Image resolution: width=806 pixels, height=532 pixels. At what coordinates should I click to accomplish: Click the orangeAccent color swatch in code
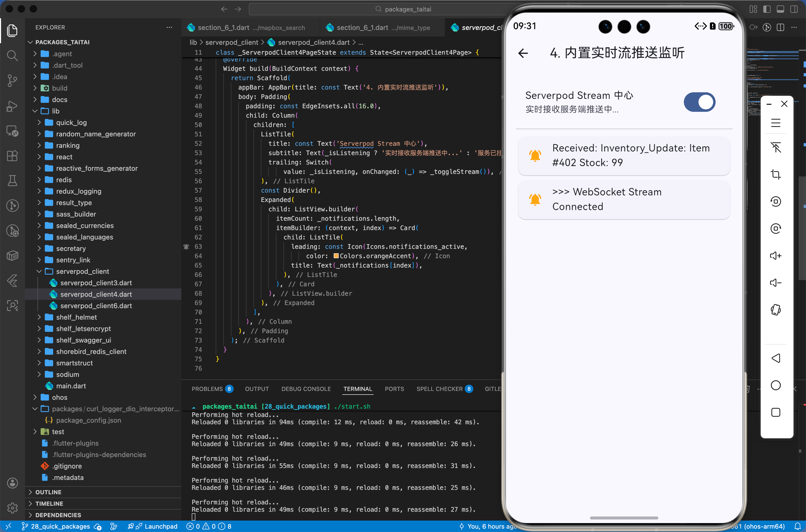[336, 256]
